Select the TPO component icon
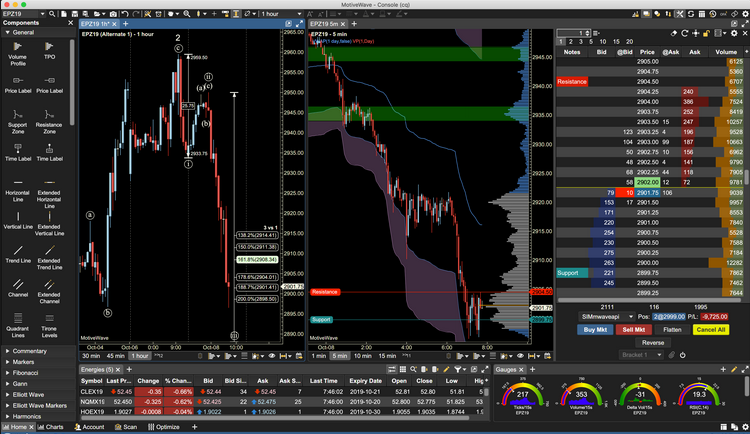The image size is (750, 434). pyautogui.click(x=49, y=50)
